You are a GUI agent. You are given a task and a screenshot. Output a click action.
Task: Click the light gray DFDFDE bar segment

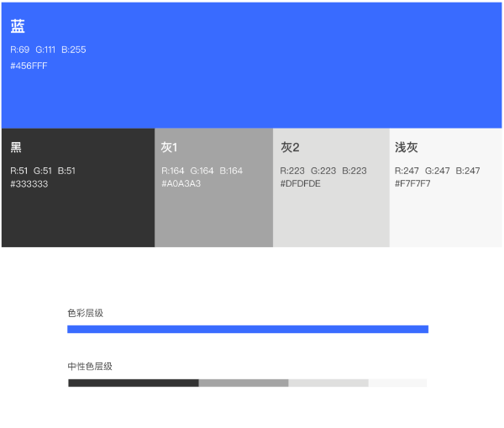click(x=328, y=383)
